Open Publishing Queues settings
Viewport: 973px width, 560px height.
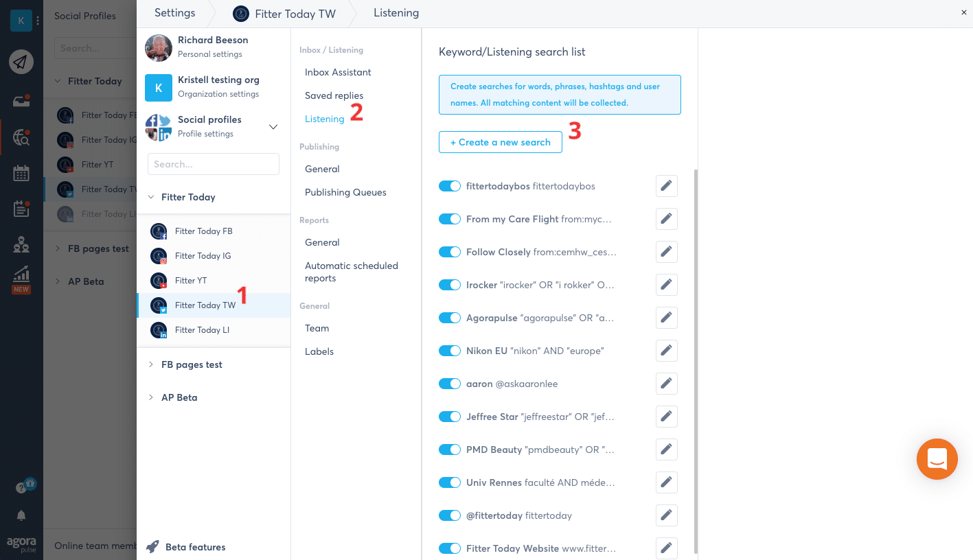[345, 192]
